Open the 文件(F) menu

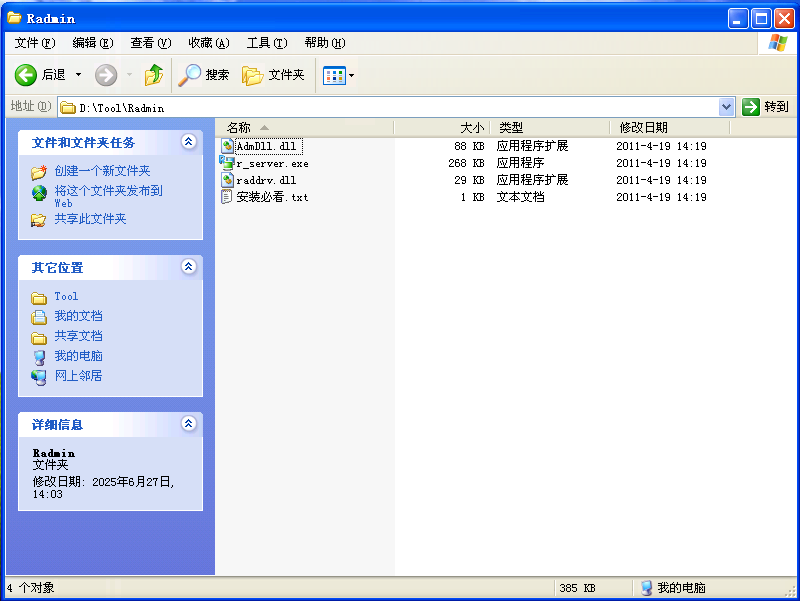click(35, 43)
